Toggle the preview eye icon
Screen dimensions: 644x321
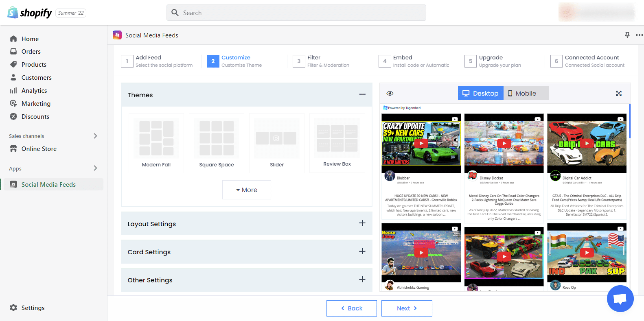[390, 93]
